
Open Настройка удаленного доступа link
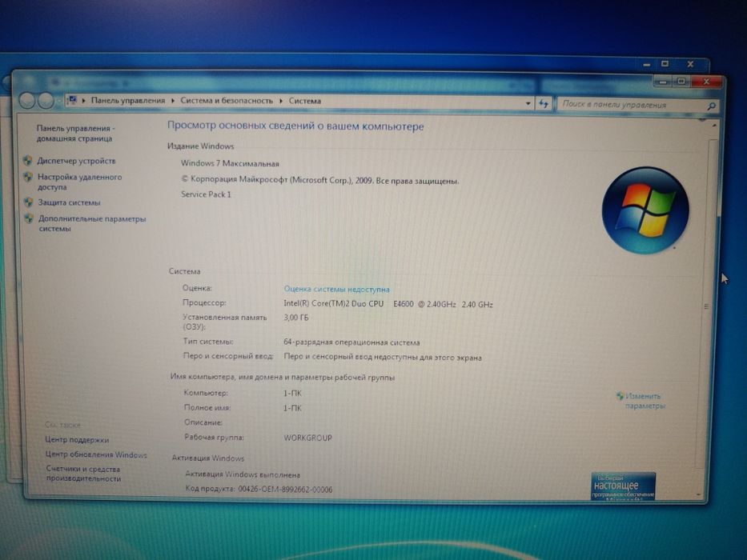pyautogui.click(x=79, y=182)
